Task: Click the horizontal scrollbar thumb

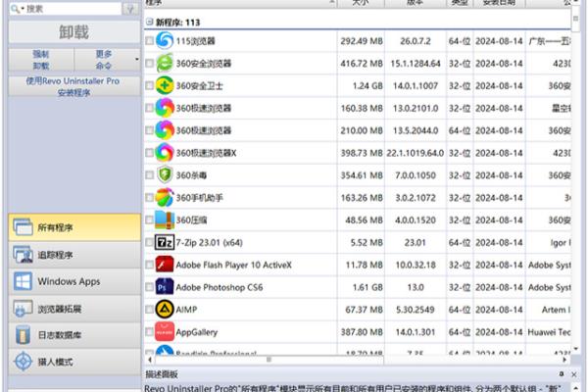Action: [x=269, y=360]
